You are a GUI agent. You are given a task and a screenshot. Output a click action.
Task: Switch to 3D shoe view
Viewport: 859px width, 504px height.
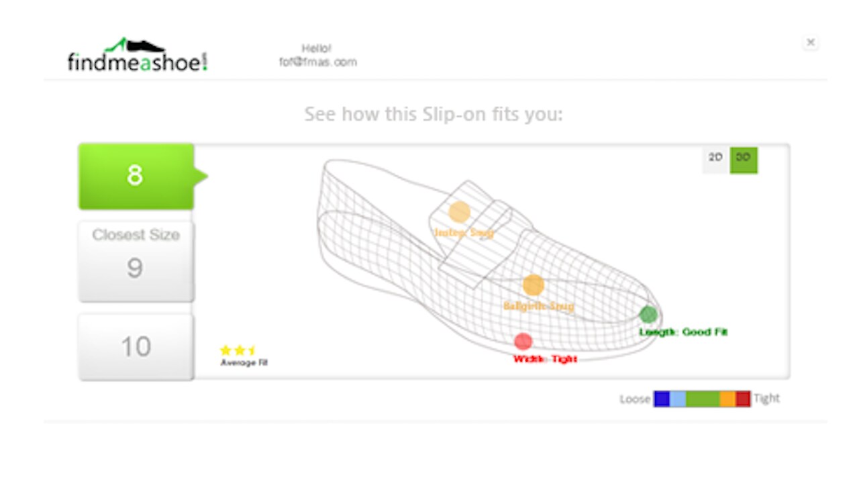click(744, 158)
